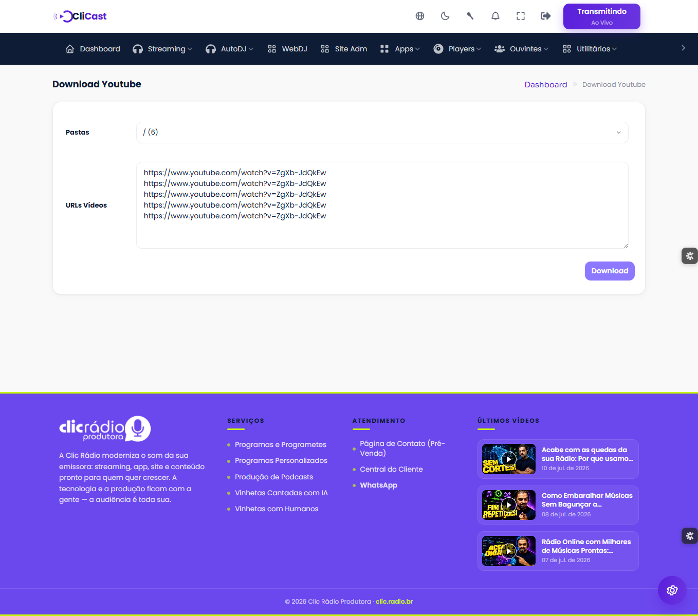Expand the Apps menu

coord(400,49)
